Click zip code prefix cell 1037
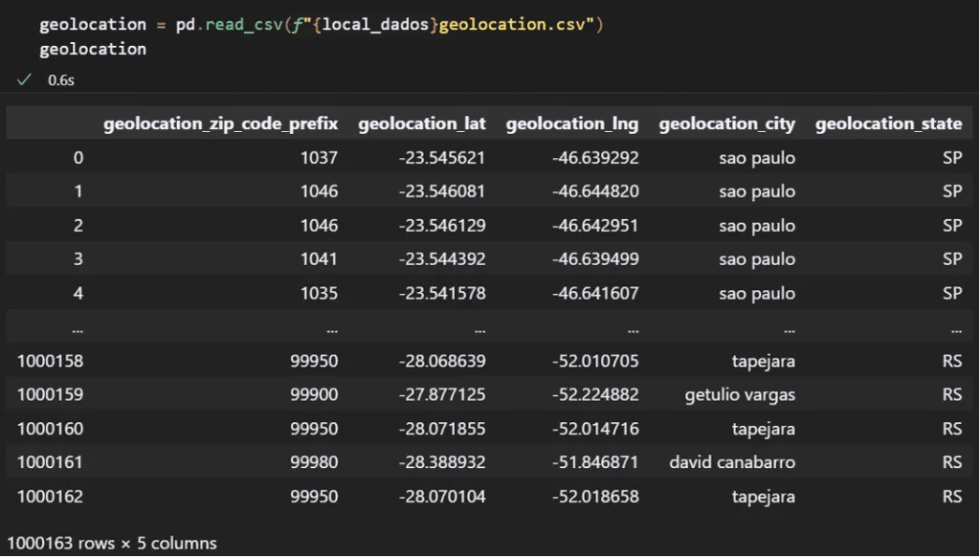The height and width of the screenshot is (557, 980). click(319, 158)
